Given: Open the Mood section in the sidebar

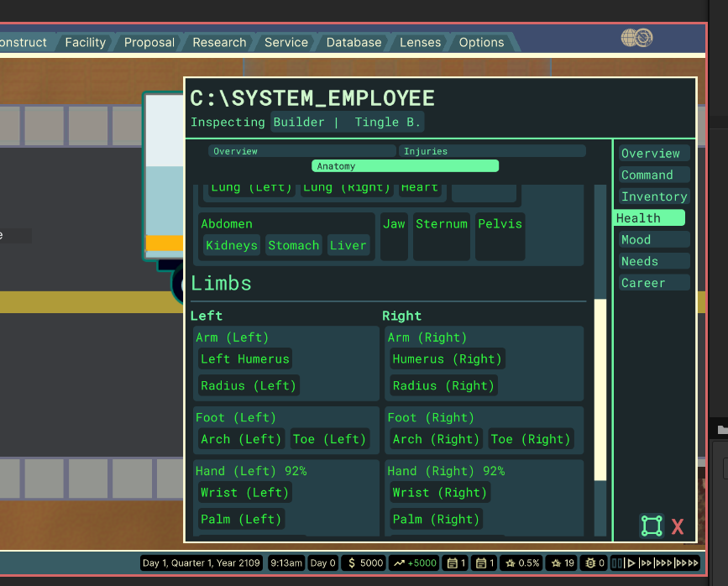Looking at the screenshot, I should pyautogui.click(x=654, y=239).
